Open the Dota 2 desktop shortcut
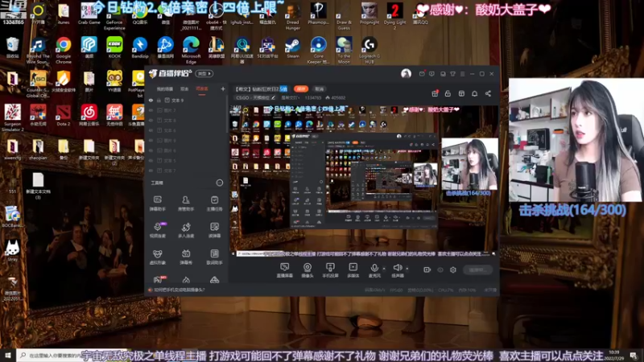This screenshot has height=362, width=644. [x=64, y=115]
